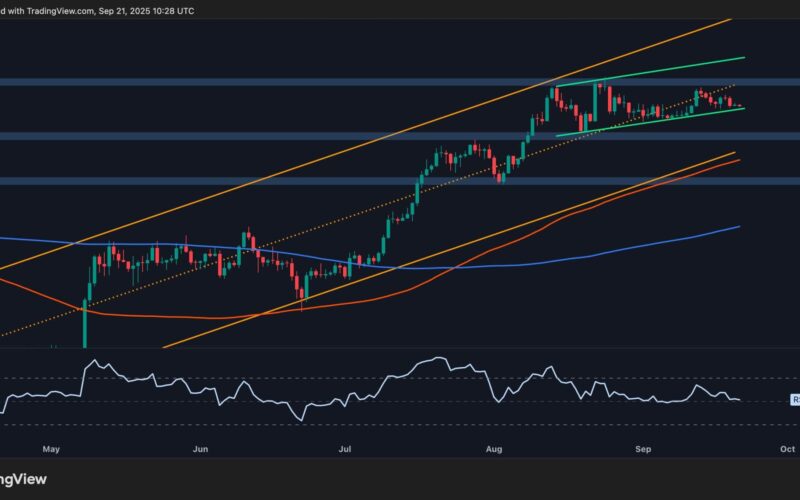
Task: Select the Oct label on time axis
Action: pyautogui.click(x=787, y=450)
